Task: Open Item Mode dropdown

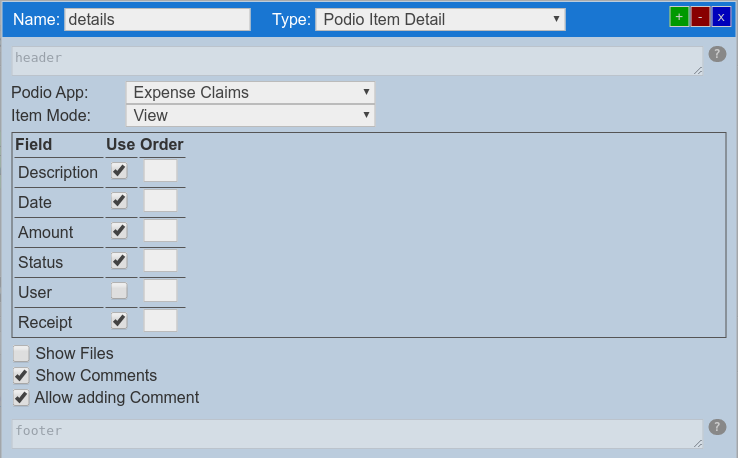Action: [250, 115]
